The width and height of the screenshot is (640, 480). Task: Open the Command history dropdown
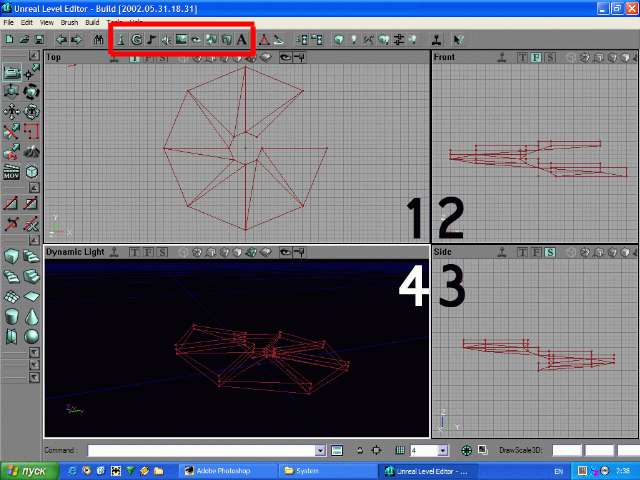pyautogui.click(x=320, y=451)
